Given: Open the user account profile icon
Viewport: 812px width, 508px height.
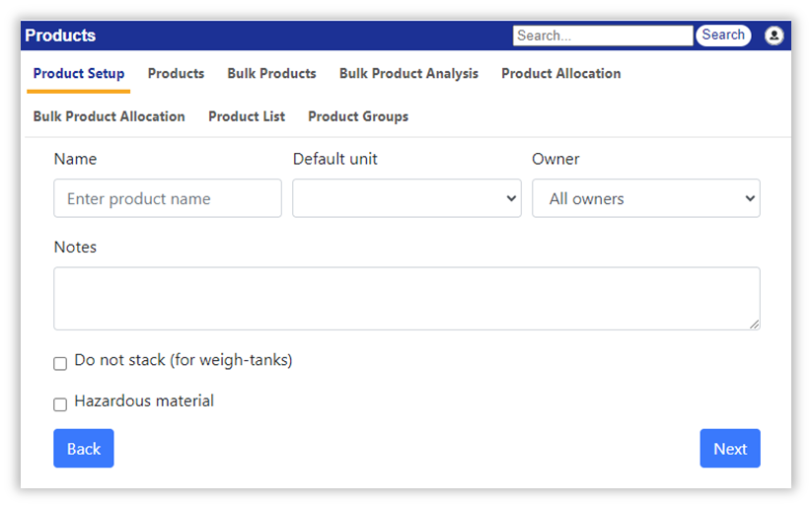Looking at the screenshot, I should coord(774,36).
